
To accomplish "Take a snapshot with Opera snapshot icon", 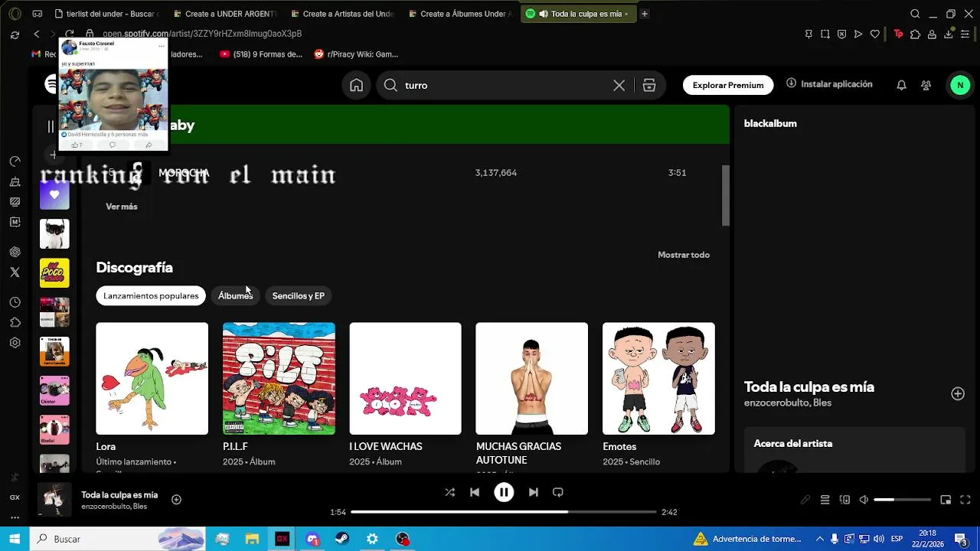I will coord(825,34).
